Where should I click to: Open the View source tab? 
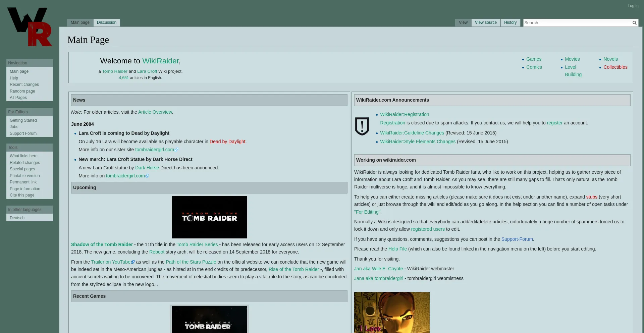pos(485,22)
